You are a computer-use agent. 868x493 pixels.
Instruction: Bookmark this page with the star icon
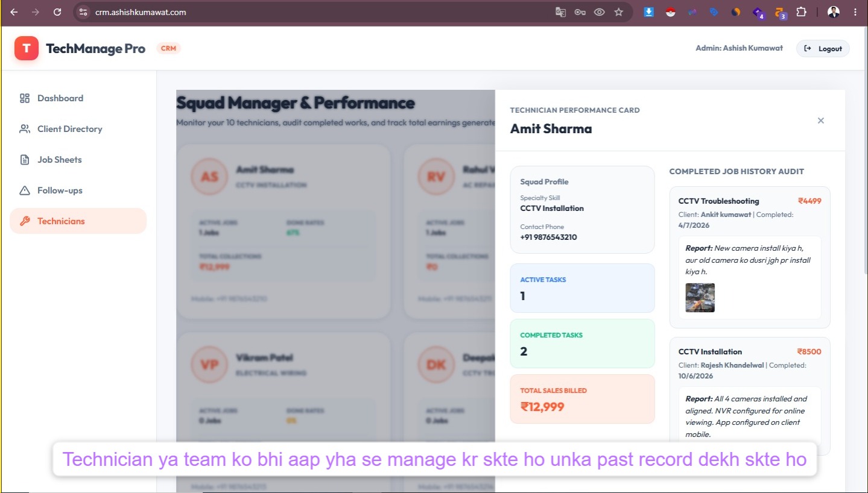tap(618, 12)
